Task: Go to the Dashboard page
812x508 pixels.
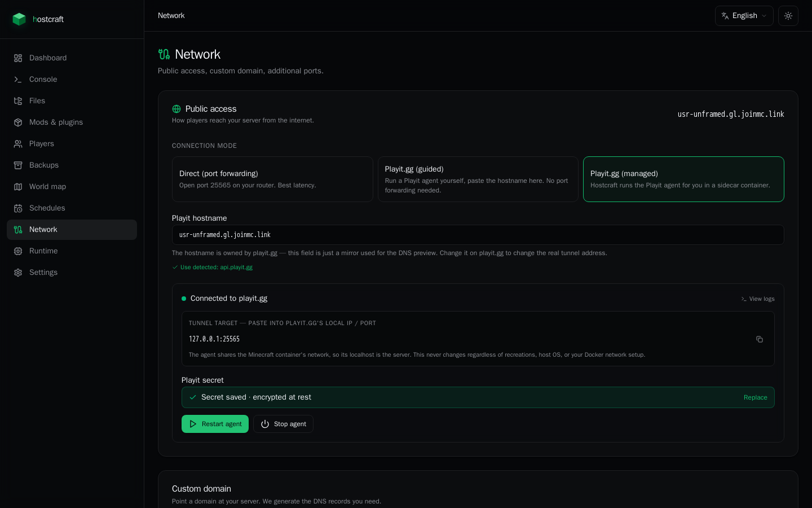Action: 72,58
